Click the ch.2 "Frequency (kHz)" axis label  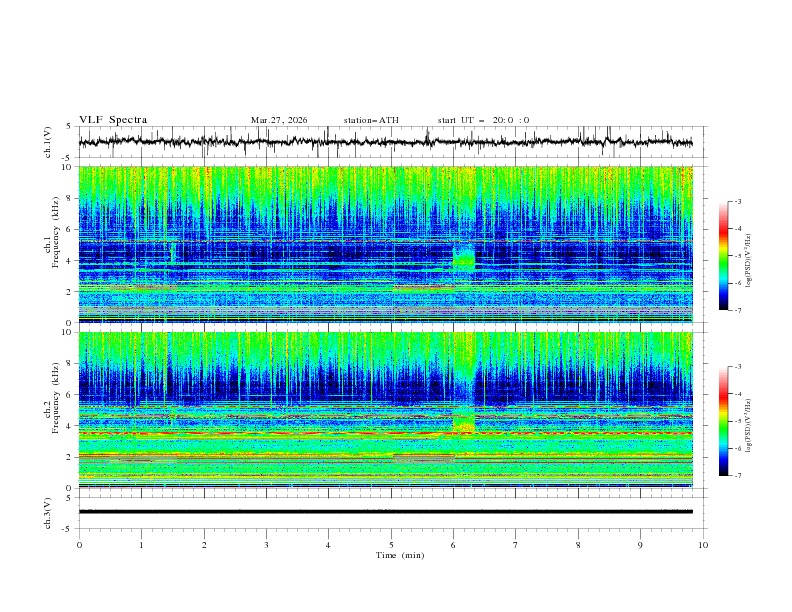coord(55,398)
